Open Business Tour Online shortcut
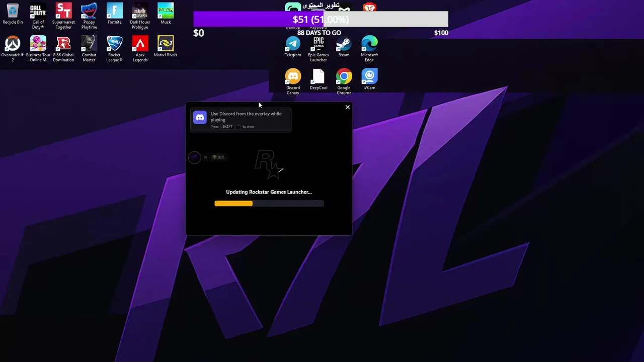 [x=38, y=49]
